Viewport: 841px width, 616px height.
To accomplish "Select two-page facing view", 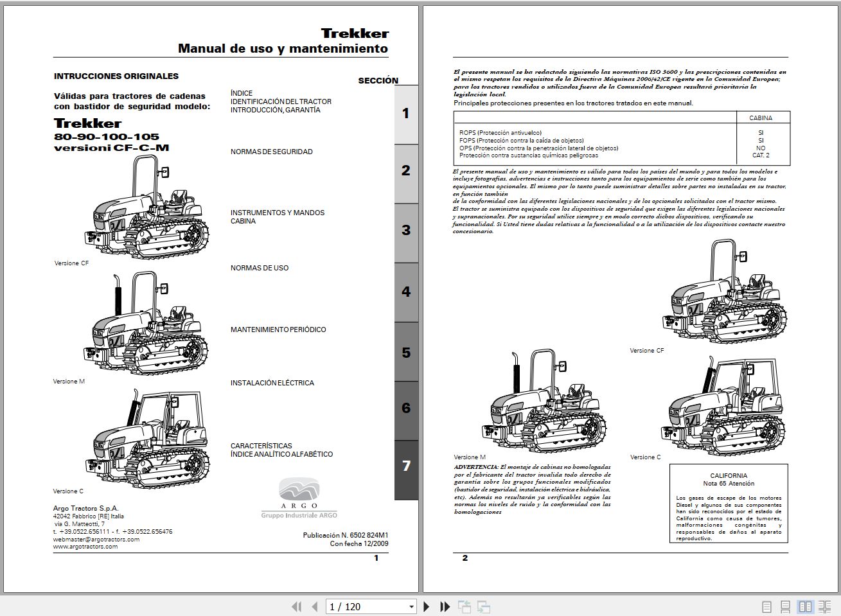I will [x=804, y=606].
